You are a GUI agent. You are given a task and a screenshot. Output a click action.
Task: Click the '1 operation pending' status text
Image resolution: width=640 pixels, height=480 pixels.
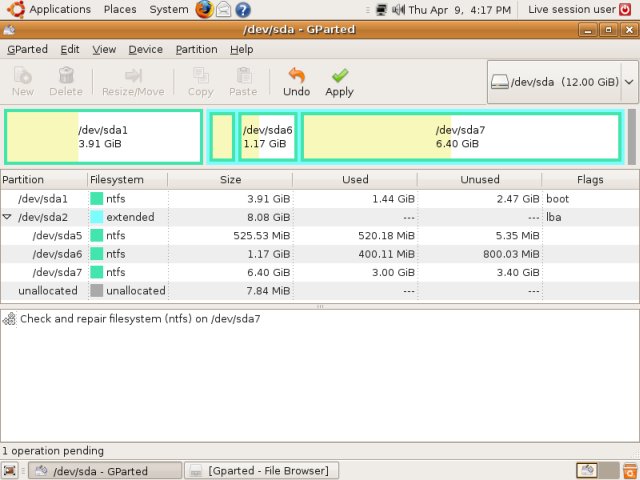tap(53, 451)
